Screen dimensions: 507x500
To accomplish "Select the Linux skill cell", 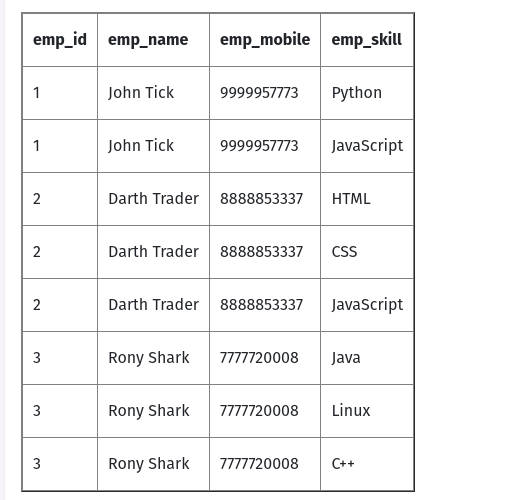I will coord(367,411).
